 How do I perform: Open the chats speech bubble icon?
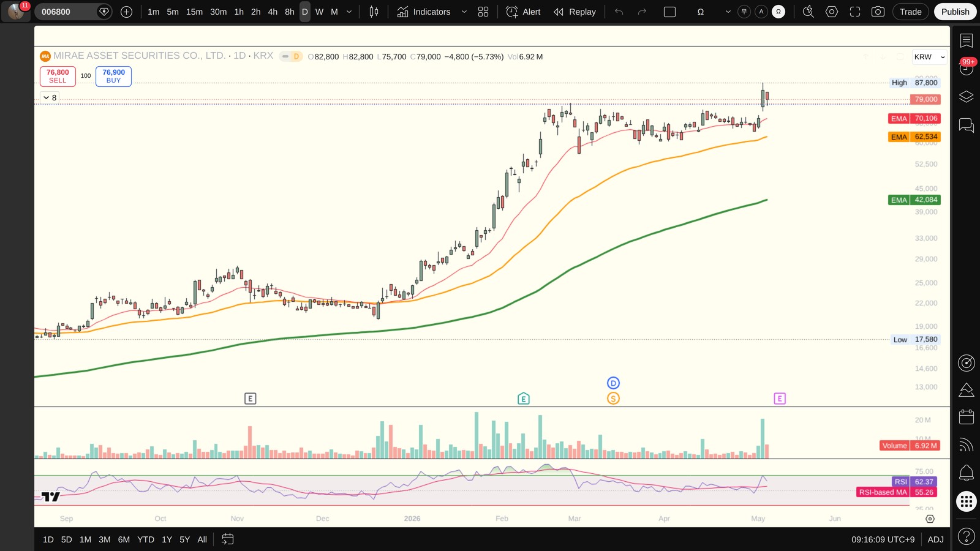coord(967,125)
